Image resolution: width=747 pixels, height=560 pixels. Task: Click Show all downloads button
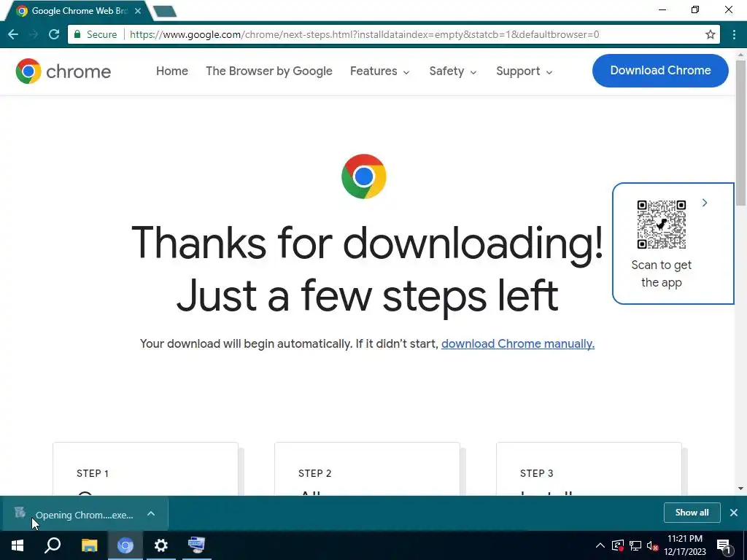click(x=692, y=513)
